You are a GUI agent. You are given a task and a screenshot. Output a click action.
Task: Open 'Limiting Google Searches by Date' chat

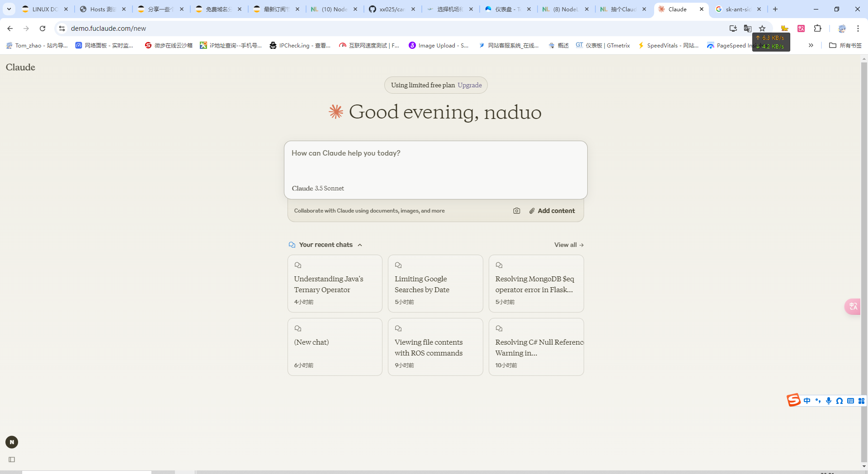tap(435, 284)
